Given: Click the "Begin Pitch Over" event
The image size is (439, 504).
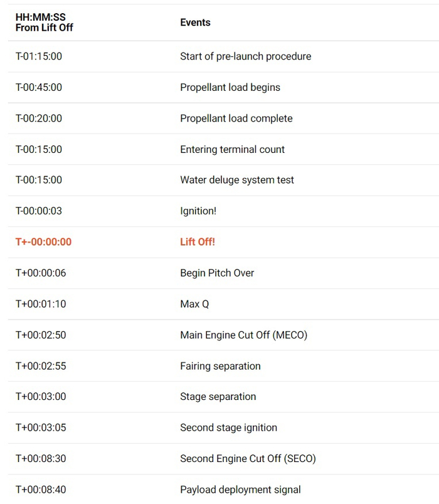Looking at the screenshot, I should [x=217, y=273].
